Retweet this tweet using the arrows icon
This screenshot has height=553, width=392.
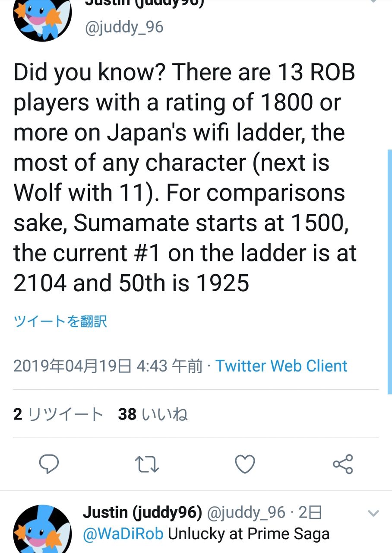(x=147, y=464)
